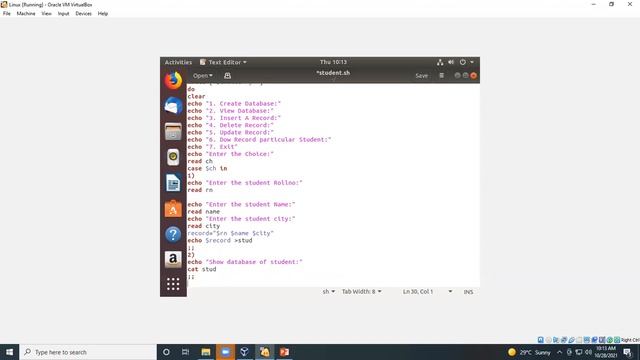Open VirtualBox View menu
The width and height of the screenshot is (640, 360).
[x=47, y=13]
